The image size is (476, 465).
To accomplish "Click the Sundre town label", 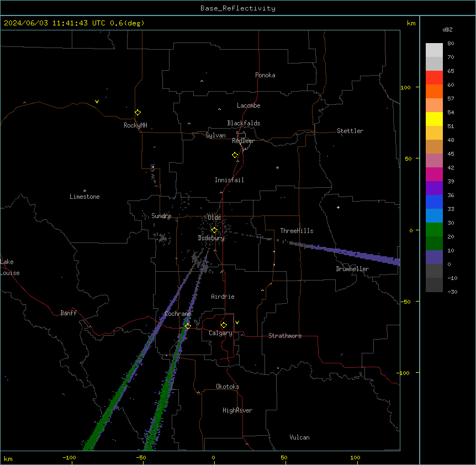I will tap(161, 216).
